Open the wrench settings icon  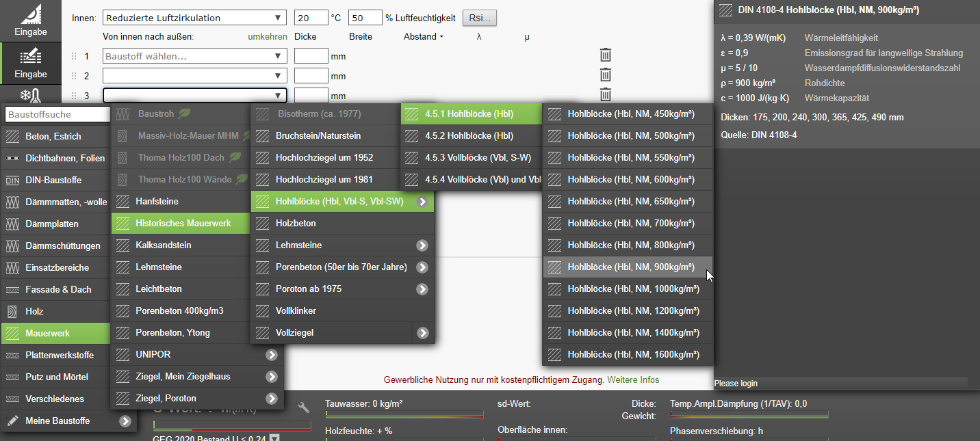tap(305, 407)
